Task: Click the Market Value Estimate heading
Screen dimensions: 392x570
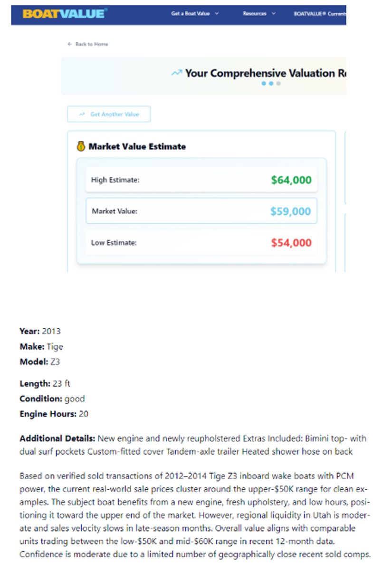Action: click(x=137, y=146)
